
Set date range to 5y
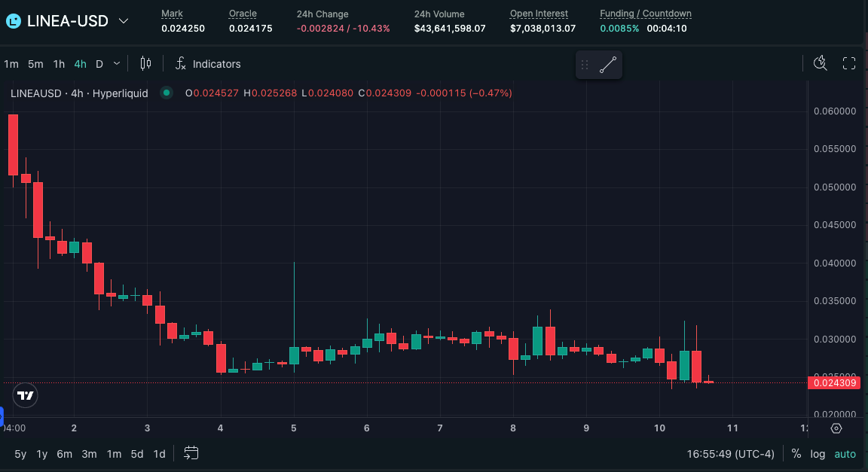[x=20, y=454]
